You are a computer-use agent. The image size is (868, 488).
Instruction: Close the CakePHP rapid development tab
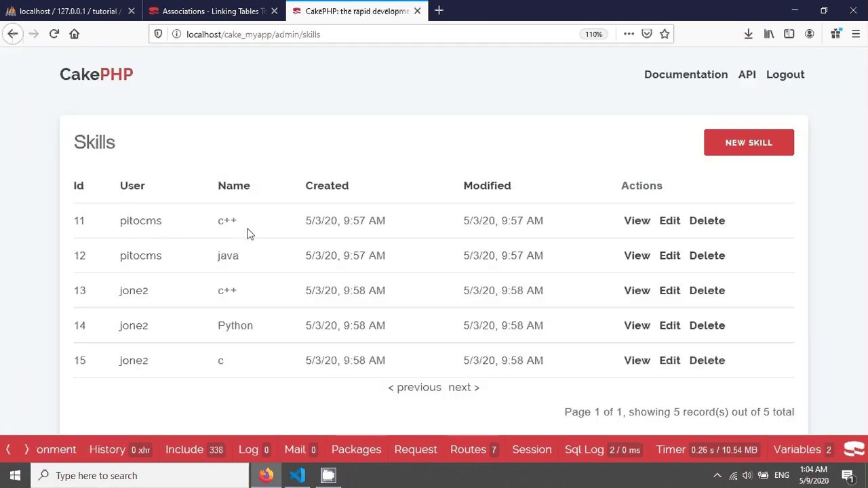pyautogui.click(x=417, y=11)
